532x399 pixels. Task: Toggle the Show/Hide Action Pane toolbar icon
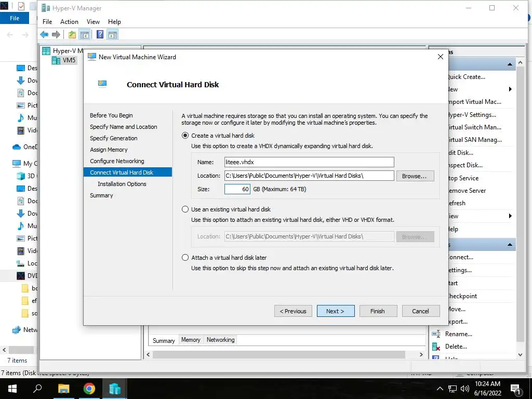point(113,34)
